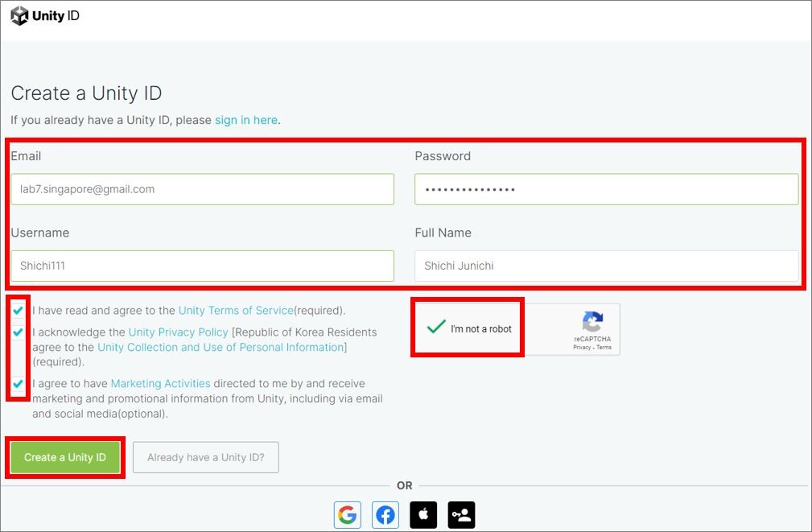This screenshot has width=812, height=532.
Task: Open the reCAPTCHA Terms link
Action: (x=604, y=347)
